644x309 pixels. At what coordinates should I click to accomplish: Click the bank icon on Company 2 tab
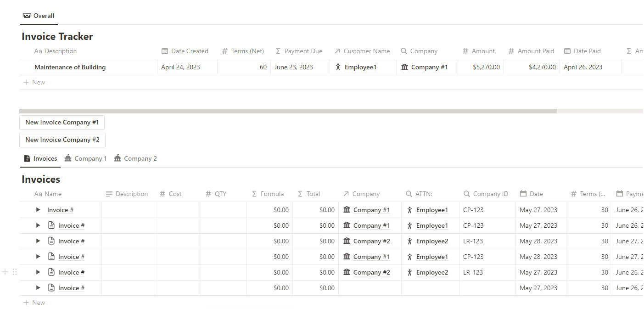pyautogui.click(x=118, y=158)
